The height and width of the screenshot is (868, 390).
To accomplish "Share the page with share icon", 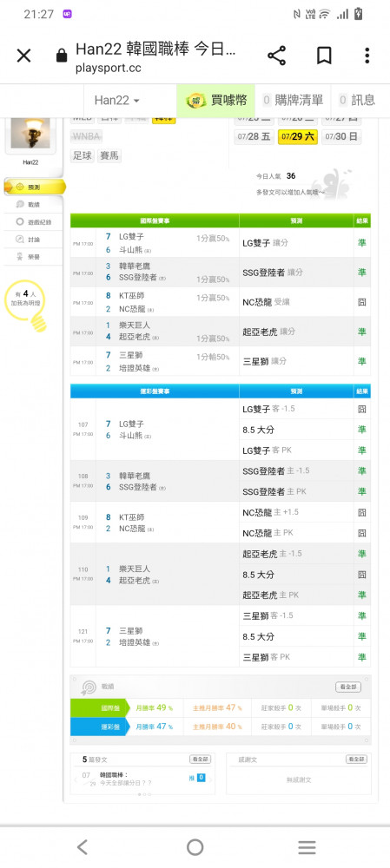I will (276, 56).
